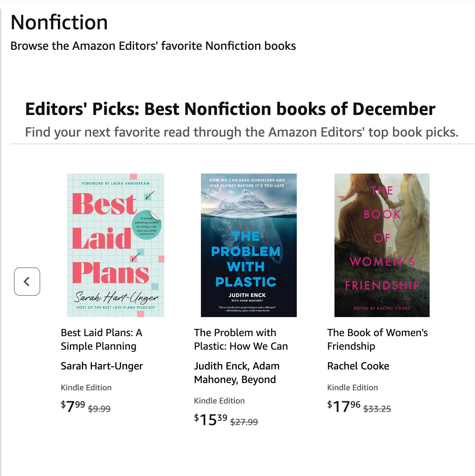Screen dimensions: 475x476
Task: Click the previous carousel arrow button
Action: (27, 282)
